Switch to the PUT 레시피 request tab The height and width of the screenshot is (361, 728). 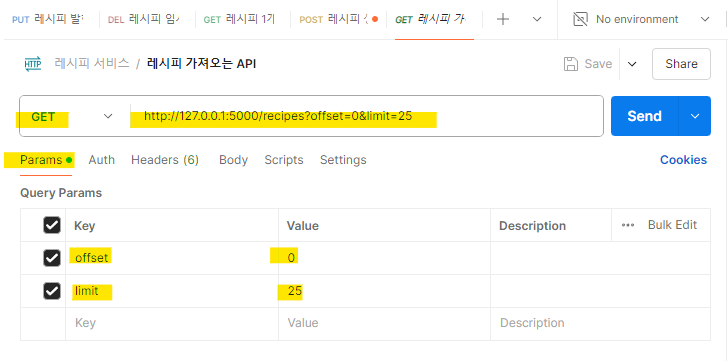pos(48,19)
